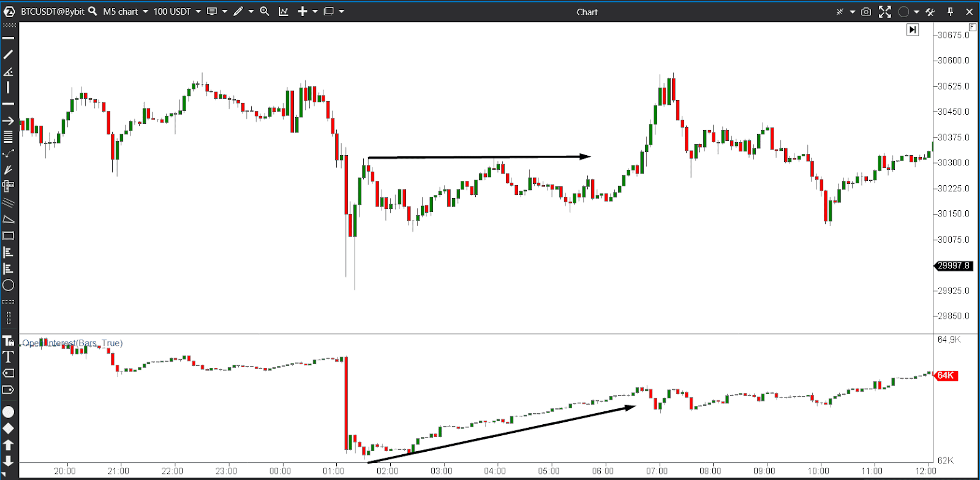Click the 07:00 time axis label
This screenshot has height=480, width=980.
click(657, 471)
